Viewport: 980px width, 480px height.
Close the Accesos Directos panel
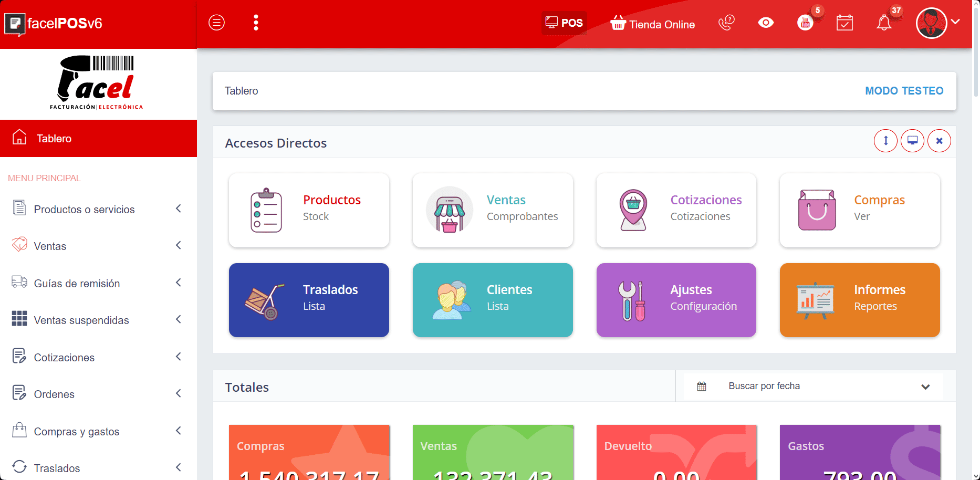[939, 141]
